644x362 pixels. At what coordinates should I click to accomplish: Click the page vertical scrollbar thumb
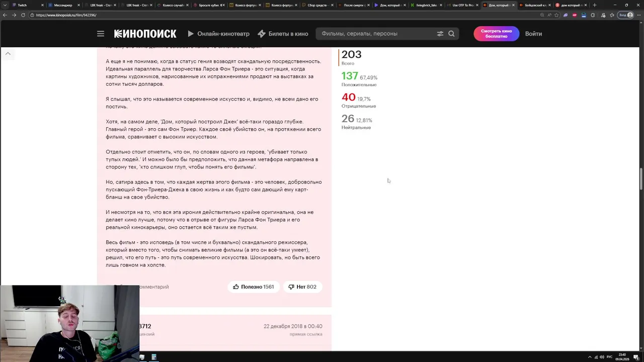(x=641, y=179)
